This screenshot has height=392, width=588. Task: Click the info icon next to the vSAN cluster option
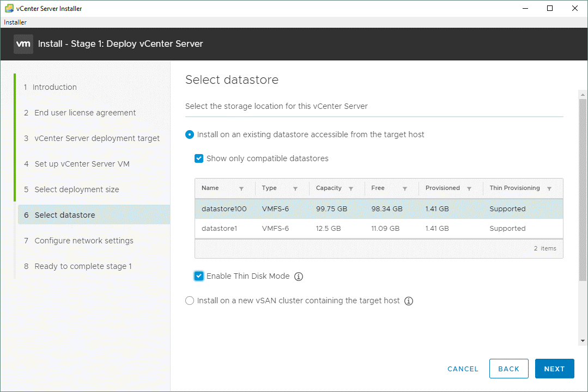click(x=409, y=301)
